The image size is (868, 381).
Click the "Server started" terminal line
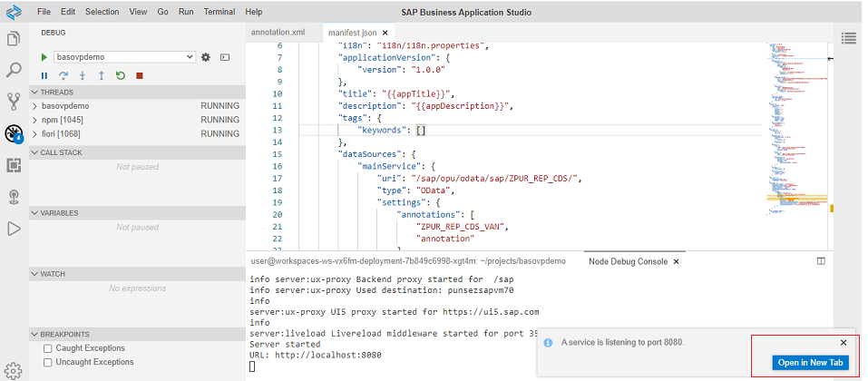tap(285, 345)
